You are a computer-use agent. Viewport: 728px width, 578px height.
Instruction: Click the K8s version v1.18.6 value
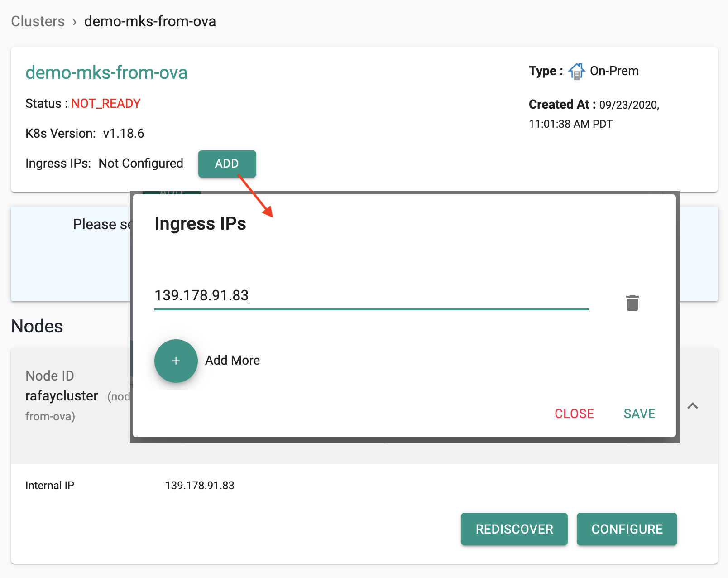click(x=124, y=134)
